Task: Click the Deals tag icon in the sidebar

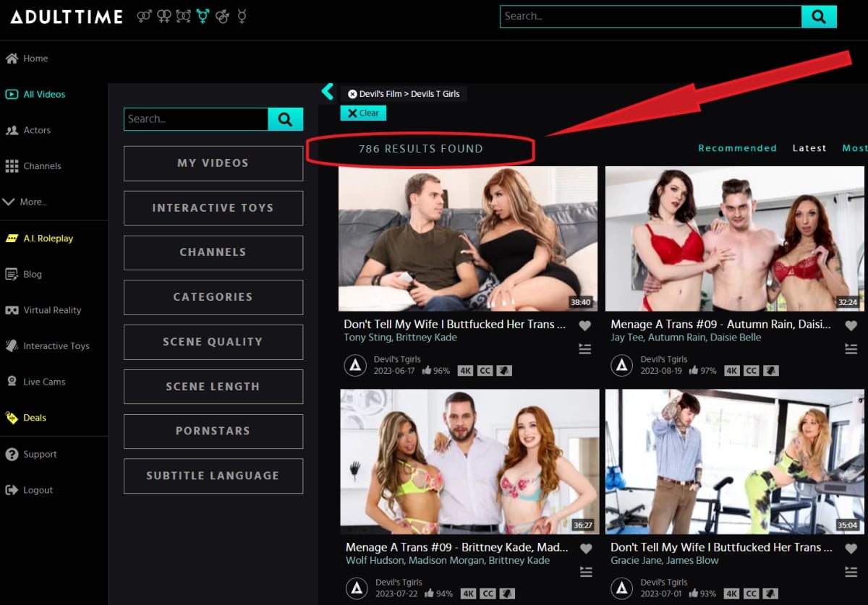Action: click(x=12, y=418)
